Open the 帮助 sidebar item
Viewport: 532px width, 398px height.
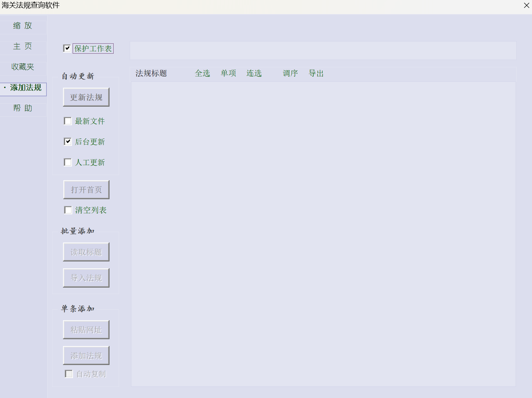(23, 108)
